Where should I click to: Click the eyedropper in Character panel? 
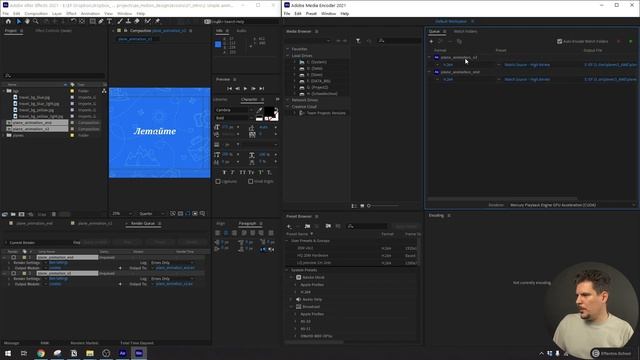(x=259, y=110)
